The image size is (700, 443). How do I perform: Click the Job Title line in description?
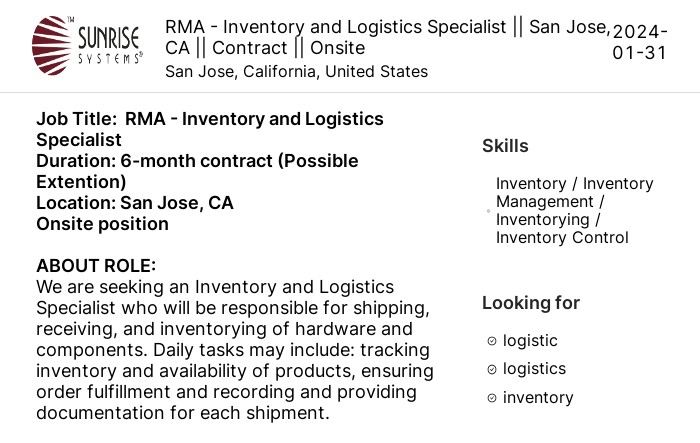pos(210,129)
